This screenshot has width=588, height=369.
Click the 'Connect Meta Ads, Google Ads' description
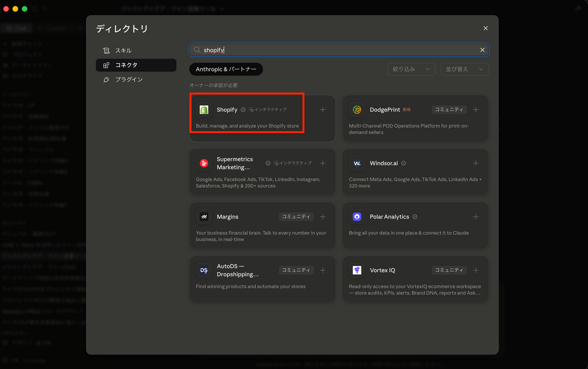[415, 183]
